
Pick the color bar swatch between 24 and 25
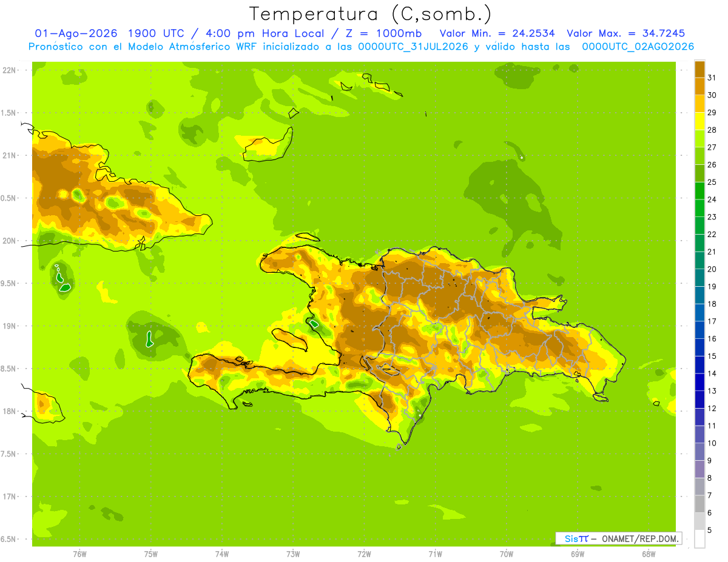click(x=699, y=190)
